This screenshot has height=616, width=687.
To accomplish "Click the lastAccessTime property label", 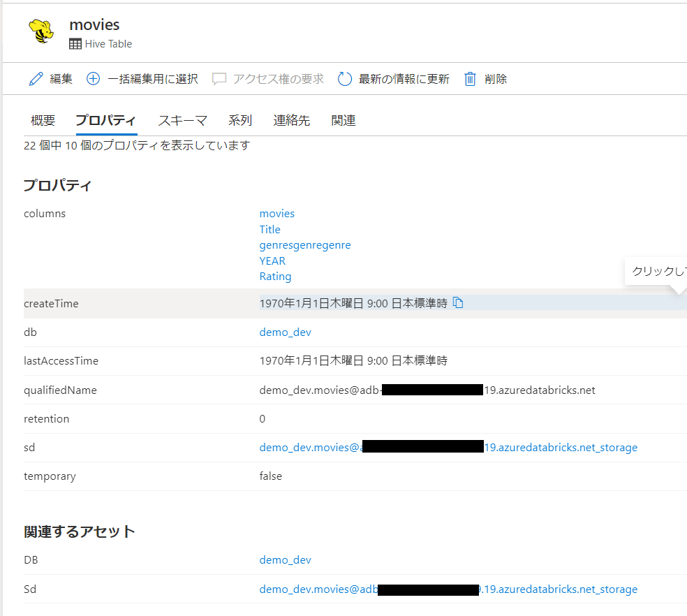I will 61,361.
